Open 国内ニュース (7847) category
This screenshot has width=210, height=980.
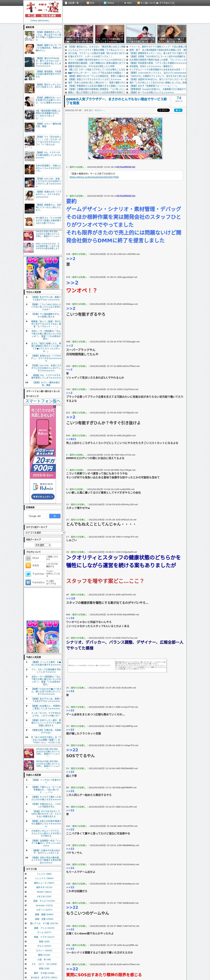(44, 883)
